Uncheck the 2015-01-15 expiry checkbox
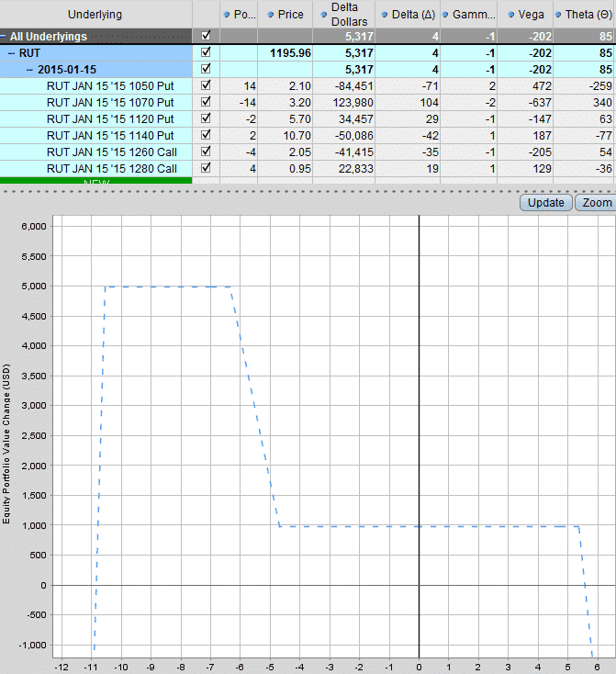616x674 pixels. 206,68
